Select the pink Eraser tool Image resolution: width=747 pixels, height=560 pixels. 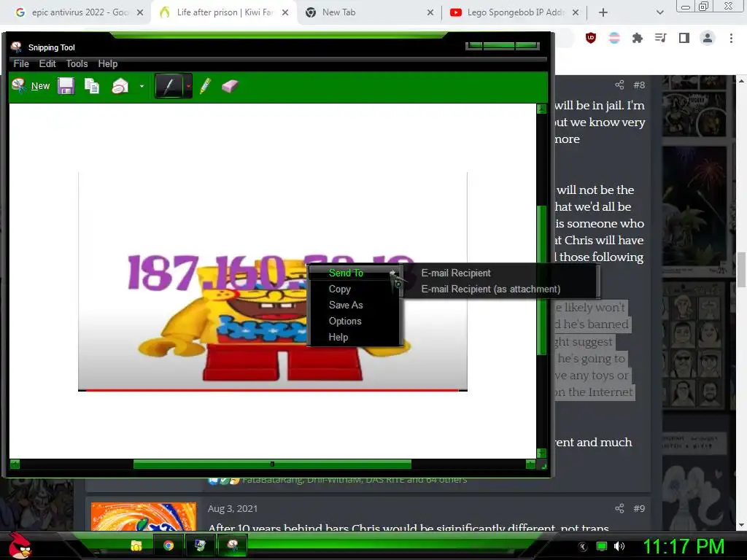[230, 86]
